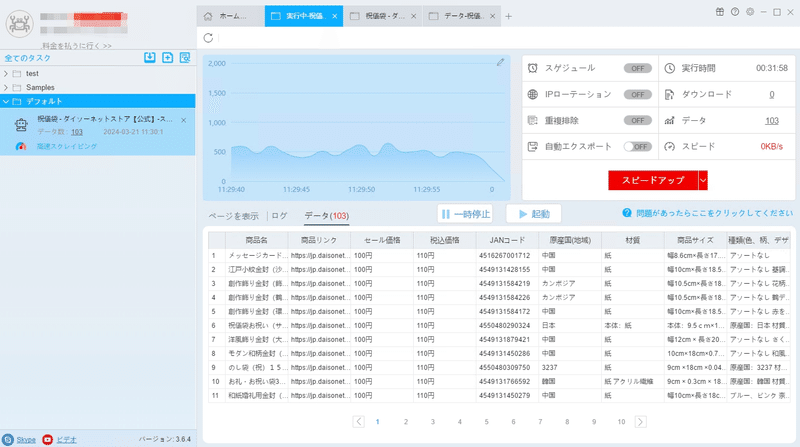Open the help link 問題があったら
Viewport: 800px width, 447px height.
pyautogui.click(x=714, y=213)
